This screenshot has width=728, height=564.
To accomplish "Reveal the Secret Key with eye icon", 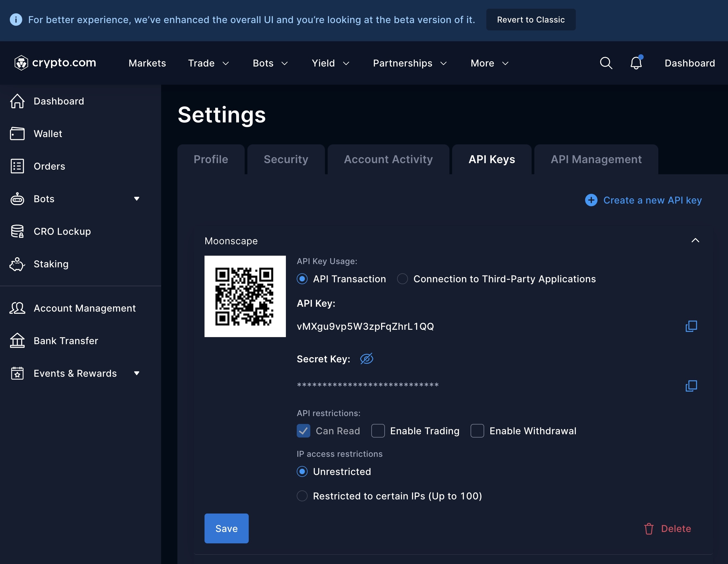I will 366,359.
